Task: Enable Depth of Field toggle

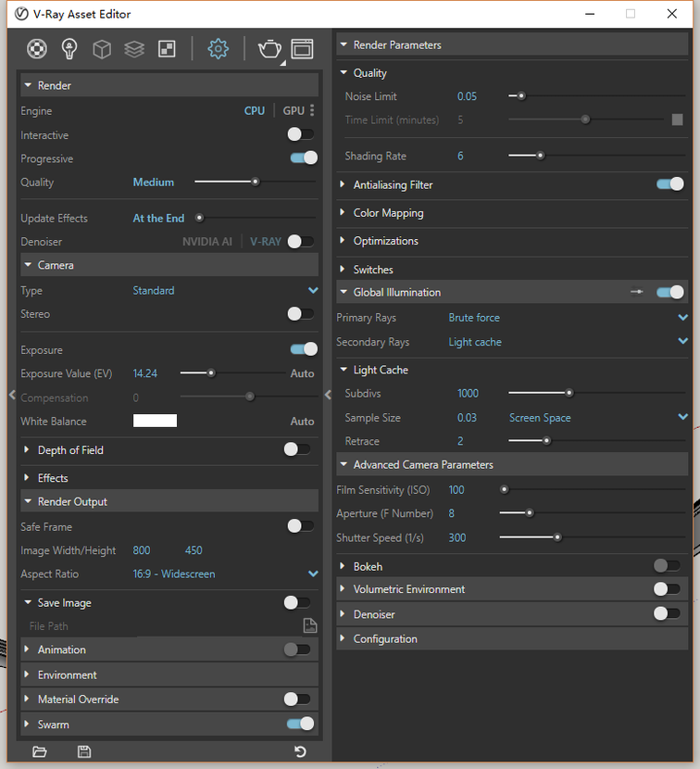Action: [x=297, y=448]
